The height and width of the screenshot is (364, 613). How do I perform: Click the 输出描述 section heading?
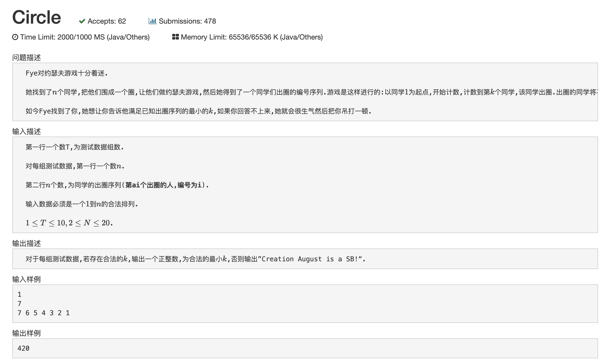26,243
